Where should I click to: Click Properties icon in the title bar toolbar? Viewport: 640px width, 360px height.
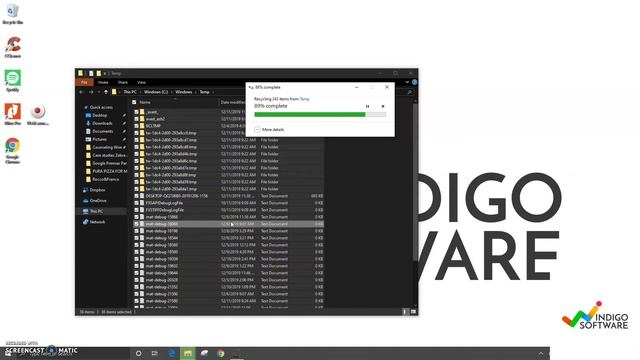click(91, 73)
